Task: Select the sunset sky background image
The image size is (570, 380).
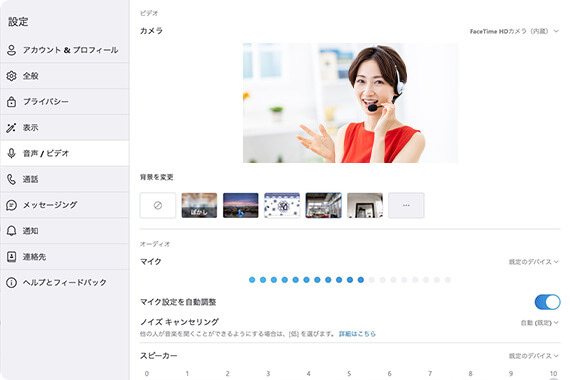Action: (241, 205)
